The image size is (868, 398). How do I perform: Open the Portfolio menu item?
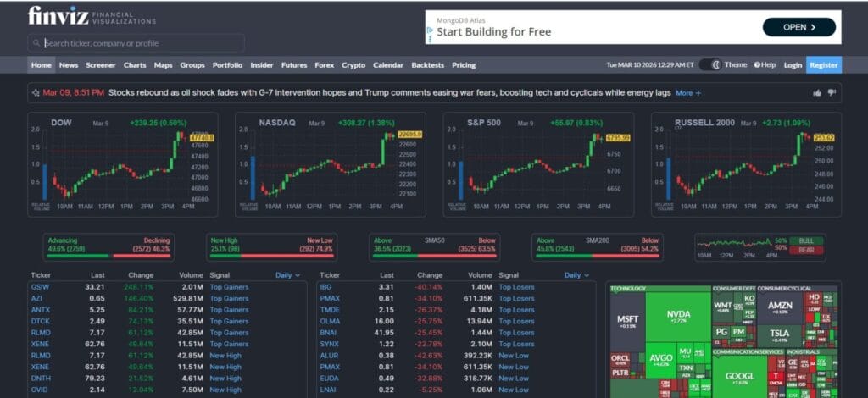[227, 64]
